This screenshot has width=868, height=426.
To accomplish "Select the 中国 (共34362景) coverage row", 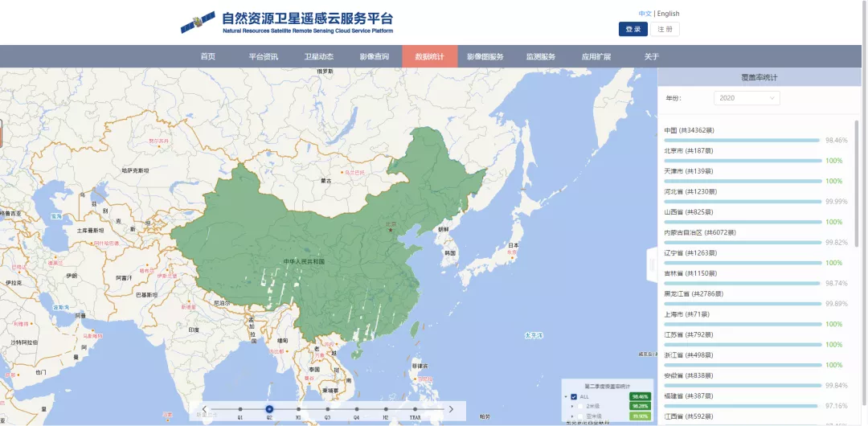I will click(x=755, y=135).
